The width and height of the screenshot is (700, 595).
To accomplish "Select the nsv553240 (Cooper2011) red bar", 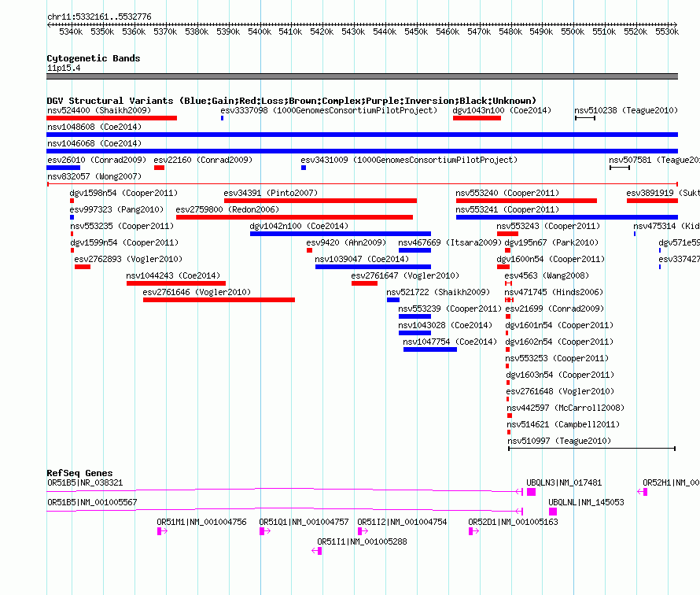I will point(526,201).
